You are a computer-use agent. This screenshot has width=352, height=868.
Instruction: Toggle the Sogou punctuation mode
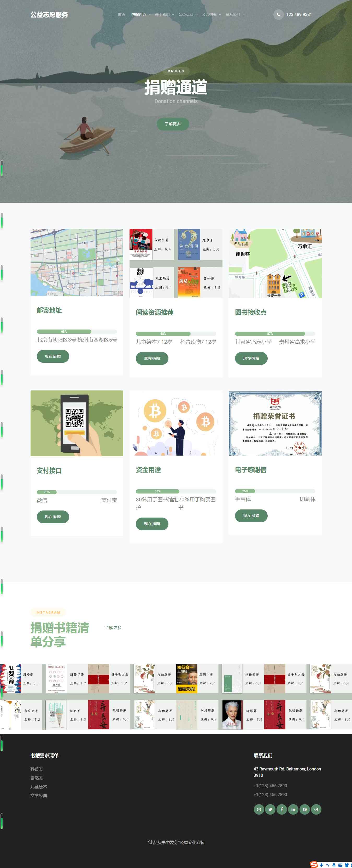point(328,865)
